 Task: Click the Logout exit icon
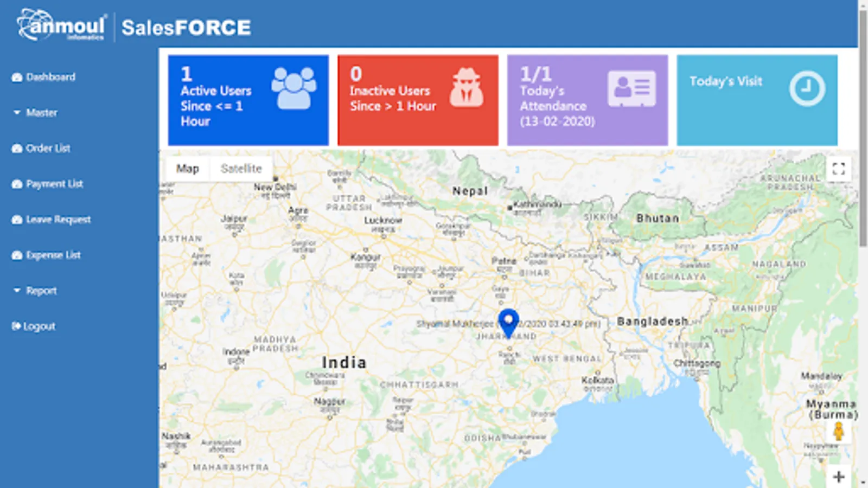[16, 326]
